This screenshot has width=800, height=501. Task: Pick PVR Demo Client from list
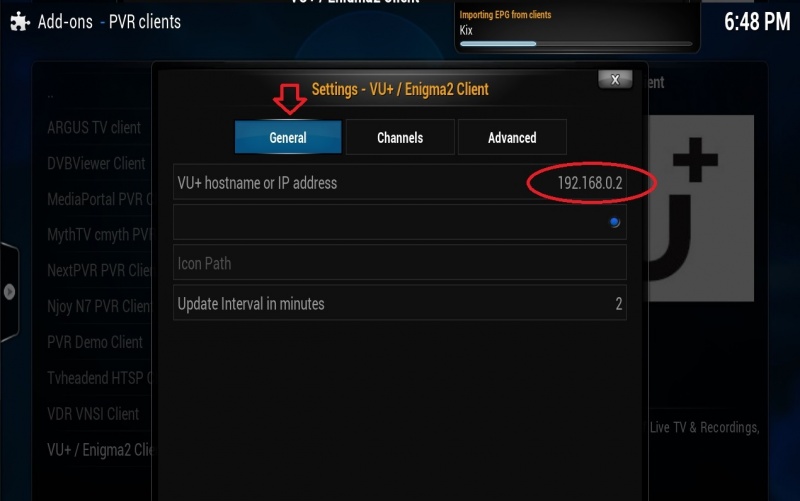click(95, 342)
